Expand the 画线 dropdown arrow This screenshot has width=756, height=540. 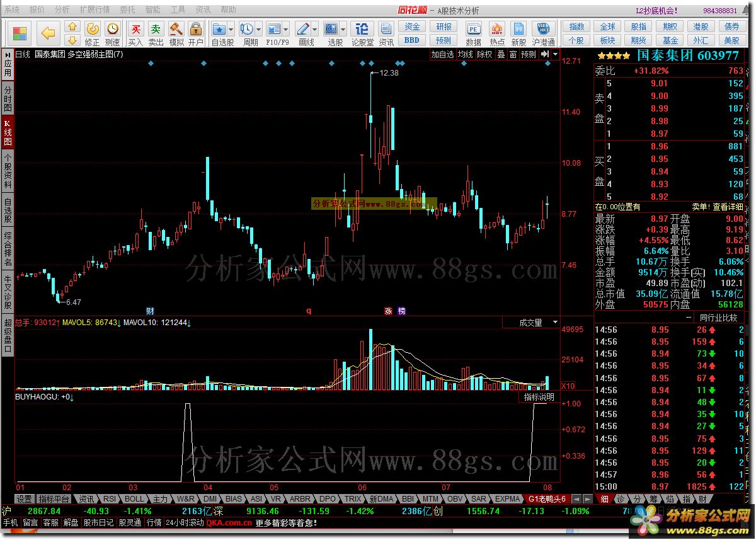(315, 29)
